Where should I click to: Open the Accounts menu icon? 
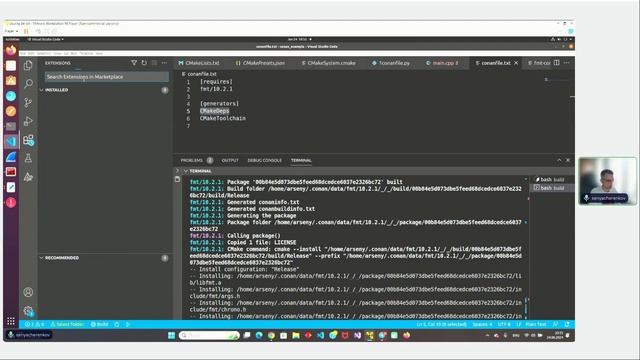[28, 292]
